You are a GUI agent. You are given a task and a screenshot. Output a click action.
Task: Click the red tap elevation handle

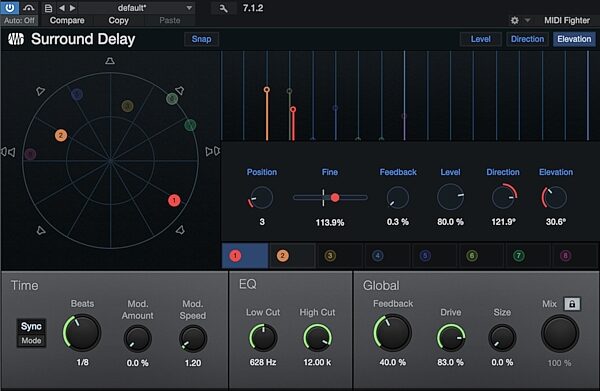pos(293,109)
